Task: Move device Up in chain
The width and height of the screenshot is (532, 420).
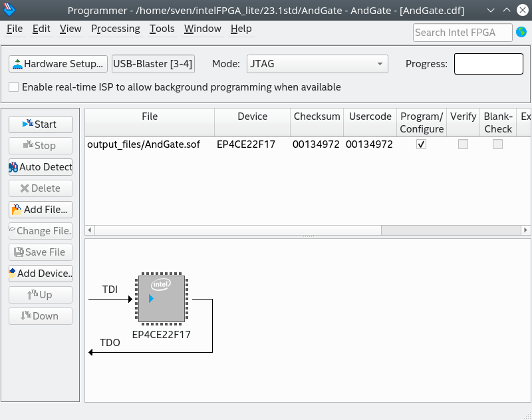Action: point(41,295)
